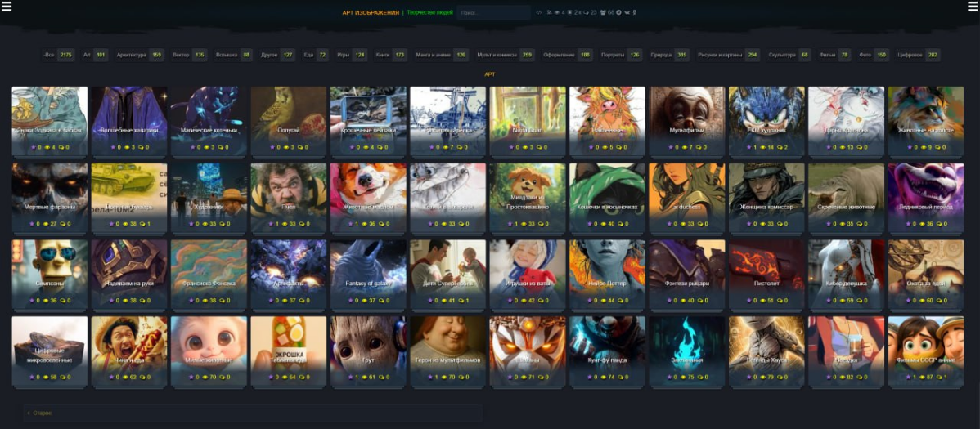Screen dimensions: 980x429
Task: Click star rating icon on Попугай card
Action: (272, 147)
